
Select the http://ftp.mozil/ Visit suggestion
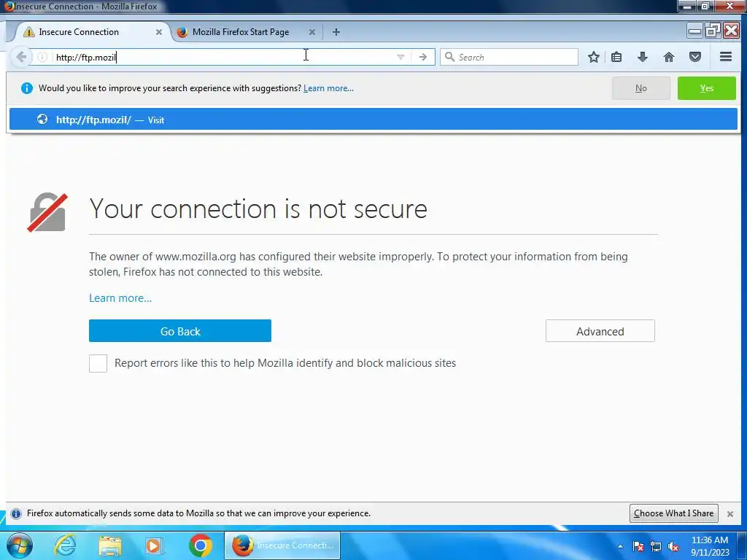373,120
